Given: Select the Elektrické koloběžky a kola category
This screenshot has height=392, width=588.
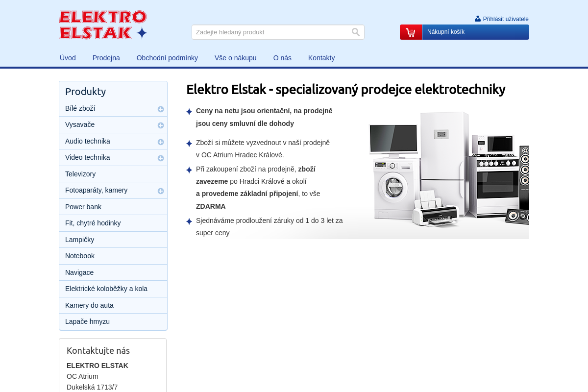Looking at the screenshot, I should 106,289.
